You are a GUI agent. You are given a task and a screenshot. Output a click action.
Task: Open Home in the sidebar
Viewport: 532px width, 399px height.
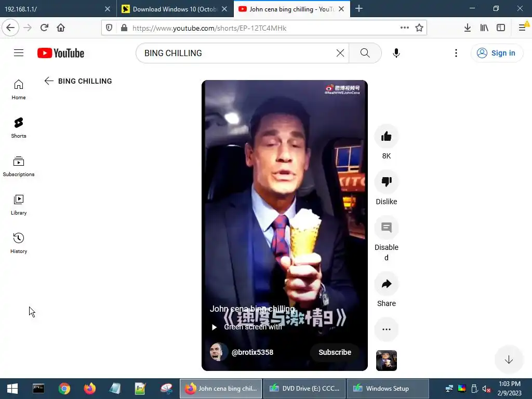(19, 89)
